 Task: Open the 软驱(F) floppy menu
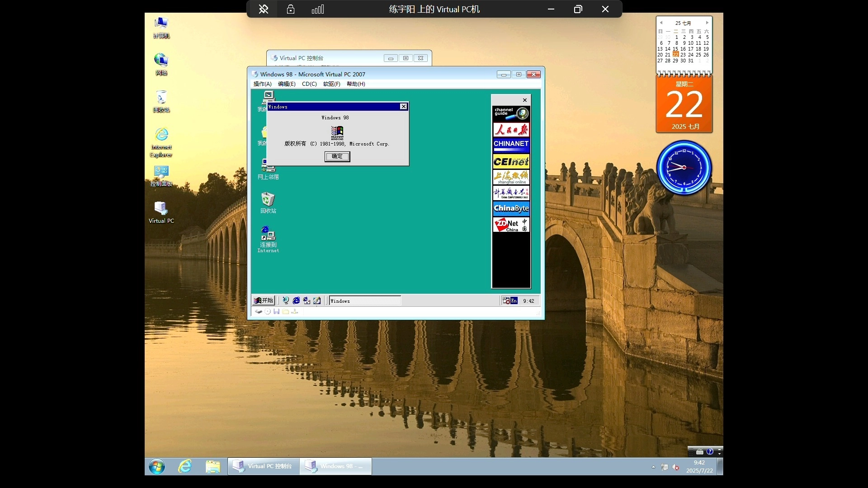[331, 84]
